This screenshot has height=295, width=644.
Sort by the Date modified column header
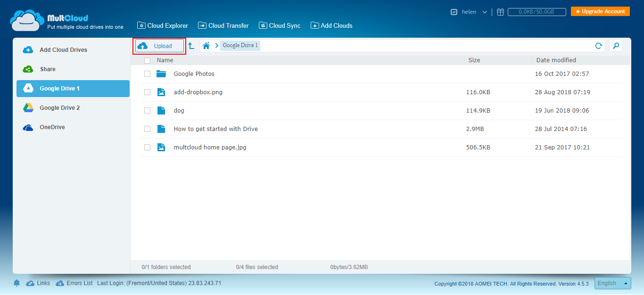click(x=556, y=60)
